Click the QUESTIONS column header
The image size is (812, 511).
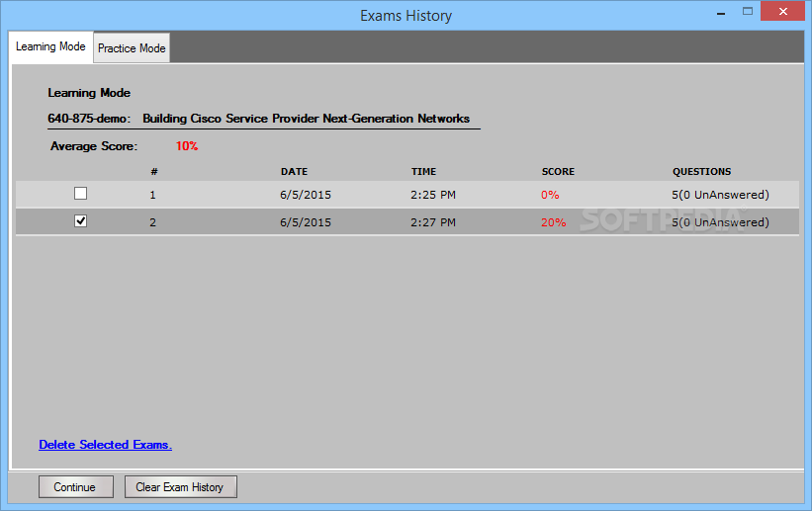coord(701,171)
